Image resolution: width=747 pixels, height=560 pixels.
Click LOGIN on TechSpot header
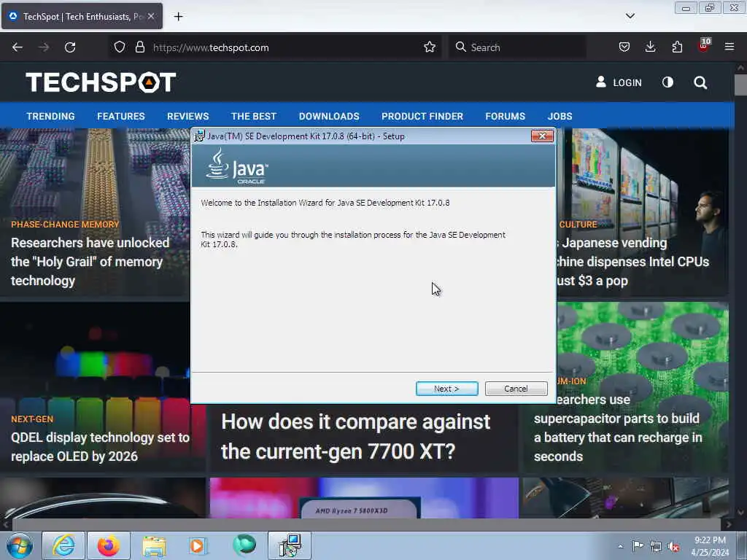tap(619, 82)
